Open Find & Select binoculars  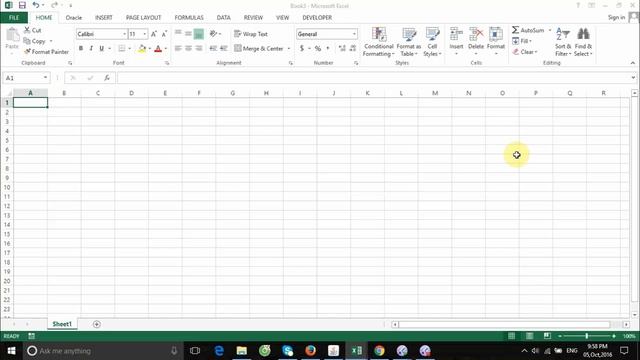583,42
